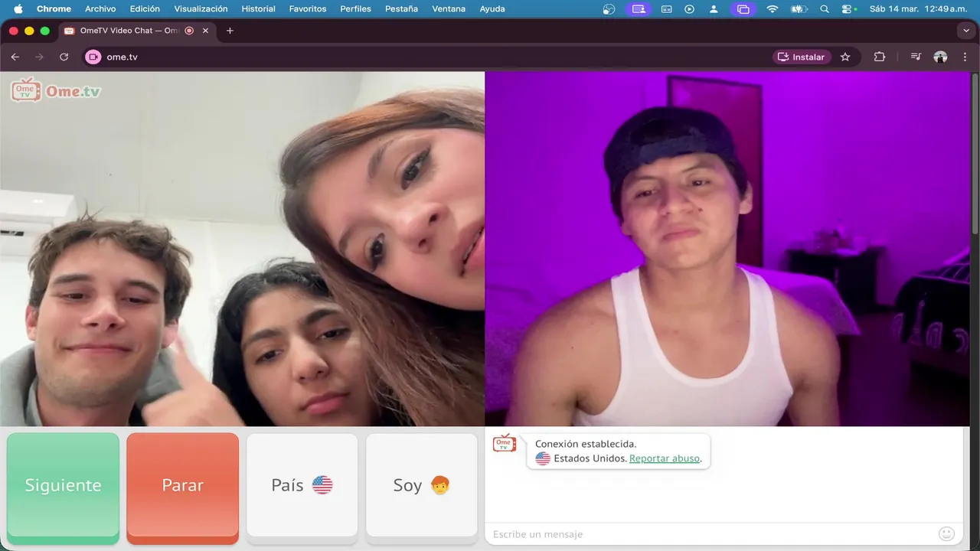Image resolution: width=980 pixels, height=551 pixels.
Task: Open the Perfiles menu
Action: (x=355, y=9)
